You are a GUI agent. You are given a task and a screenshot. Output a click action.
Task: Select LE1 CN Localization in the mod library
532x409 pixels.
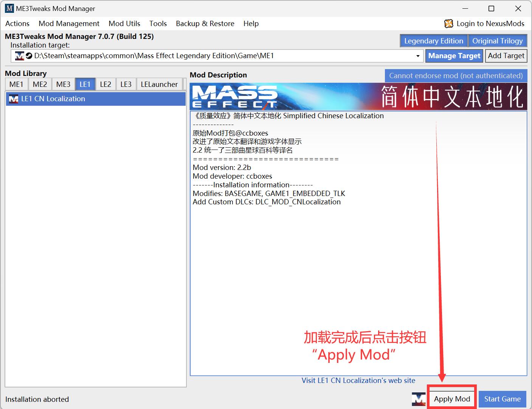coord(96,99)
